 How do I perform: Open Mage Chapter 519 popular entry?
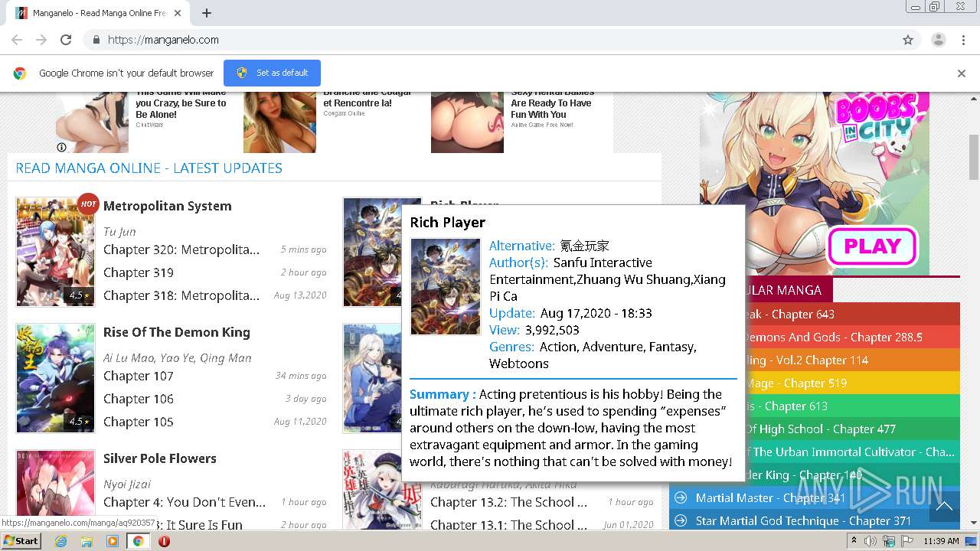tap(852, 383)
